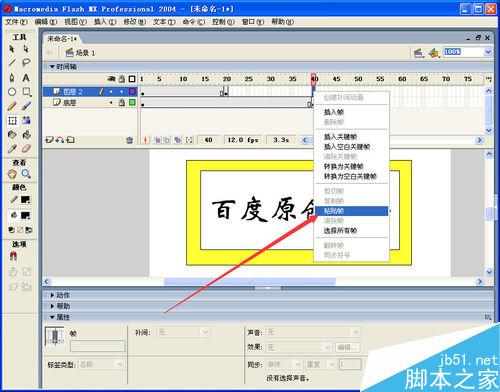This screenshot has width=500, height=392.
Task: Click green outline color of 底层
Action: (x=132, y=102)
